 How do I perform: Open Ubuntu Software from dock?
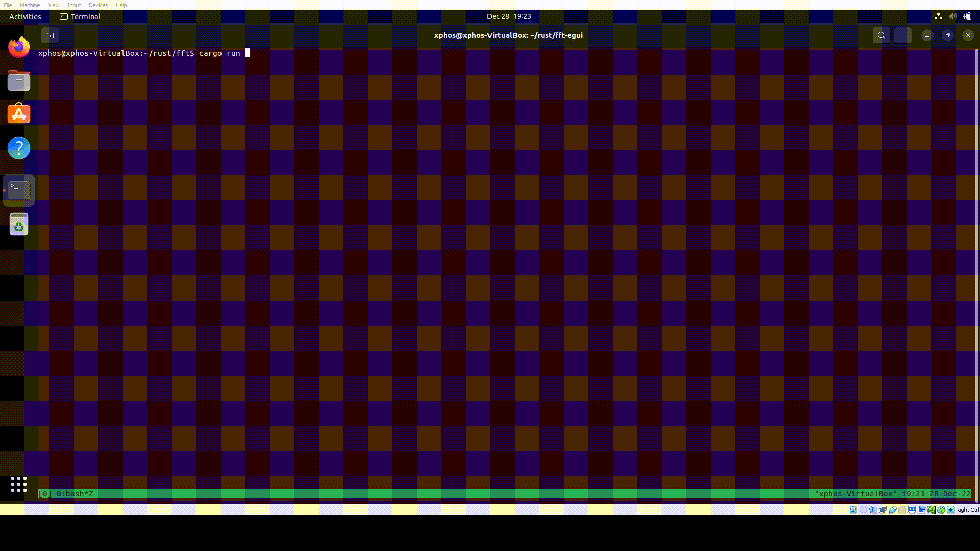coord(19,114)
